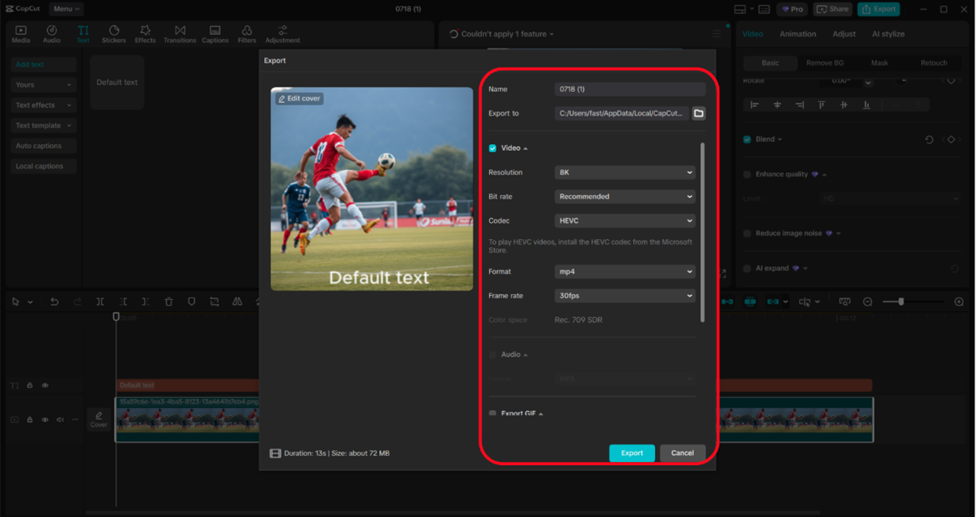Click the folder icon beside Export to path
Image resolution: width=980 pixels, height=517 pixels.
698,113
